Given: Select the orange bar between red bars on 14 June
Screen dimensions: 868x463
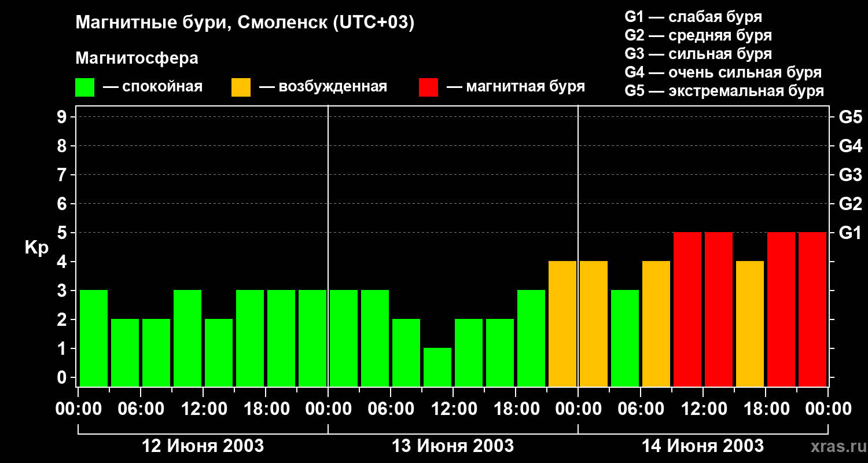Looking at the screenshot, I should click(x=750, y=324).
